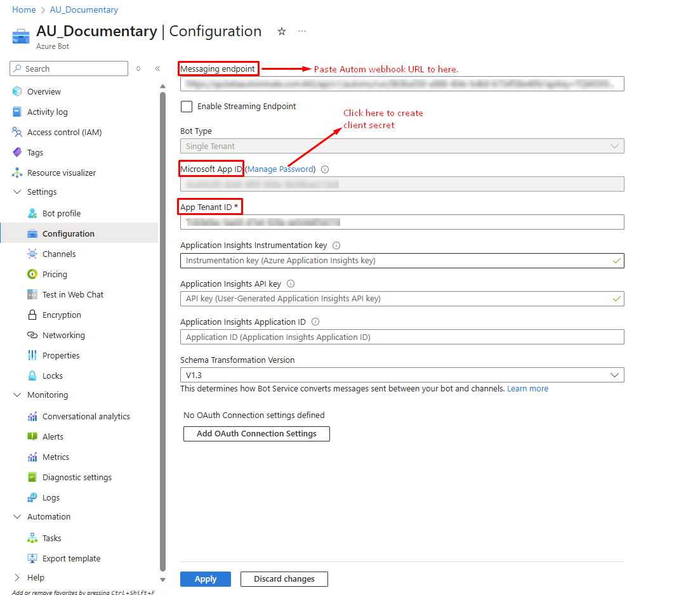
Task: Collapse the sidebar with double-chevron icon
Action: pos(157,69)
